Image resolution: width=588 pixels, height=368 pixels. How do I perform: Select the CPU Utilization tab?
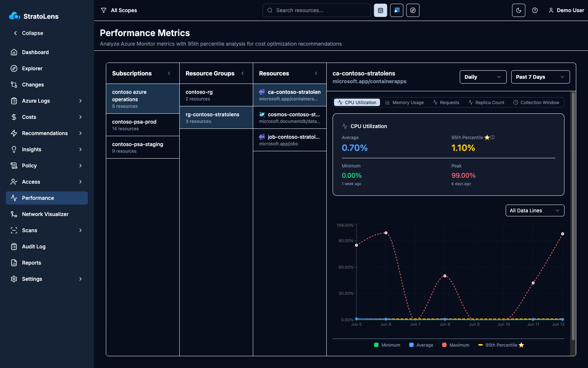point(357,103)
